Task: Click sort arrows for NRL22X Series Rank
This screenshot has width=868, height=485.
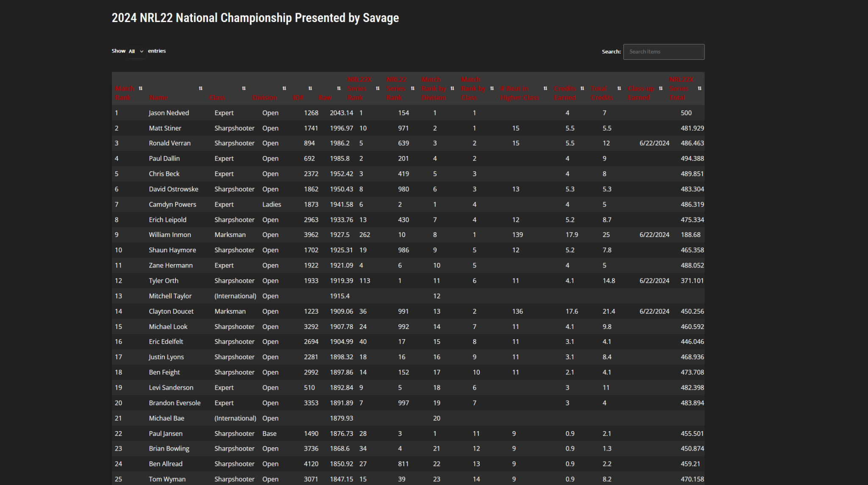Action: (x=378, y=89)
